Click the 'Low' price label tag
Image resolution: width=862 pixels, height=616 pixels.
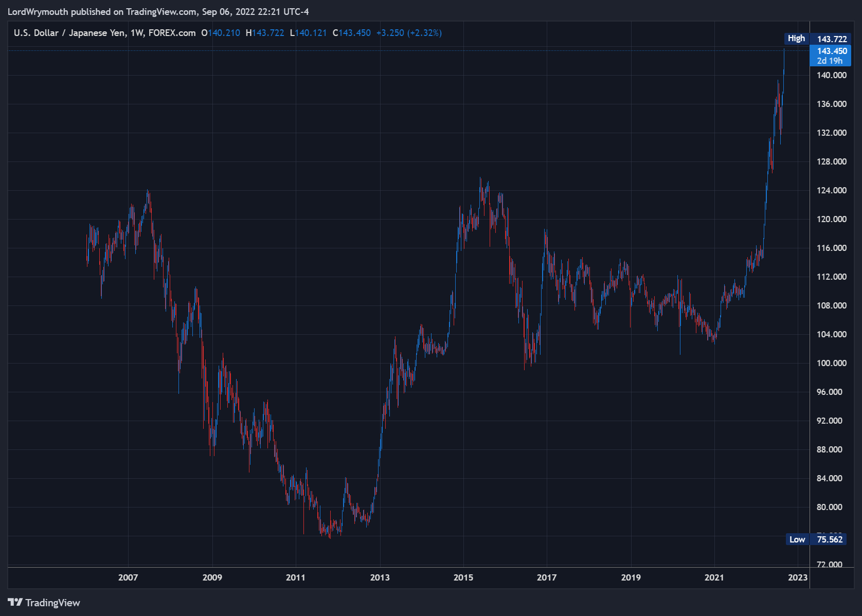(797, 539)
